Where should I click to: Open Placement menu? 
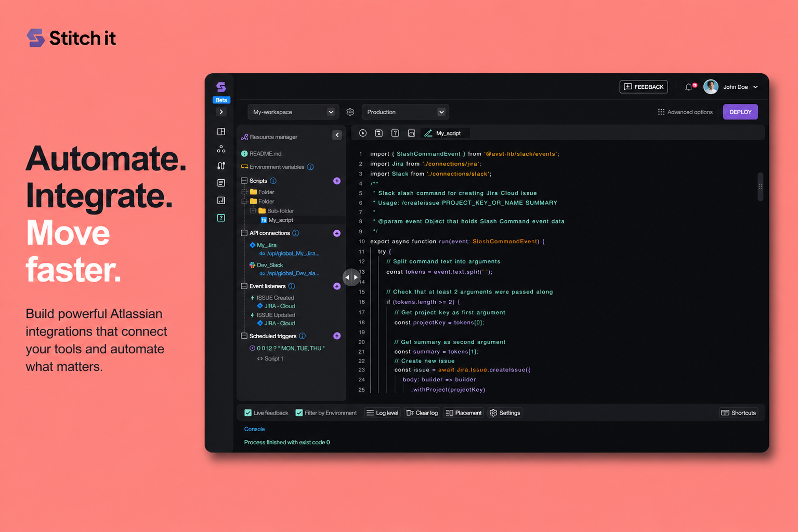click(x=464, y=413)
